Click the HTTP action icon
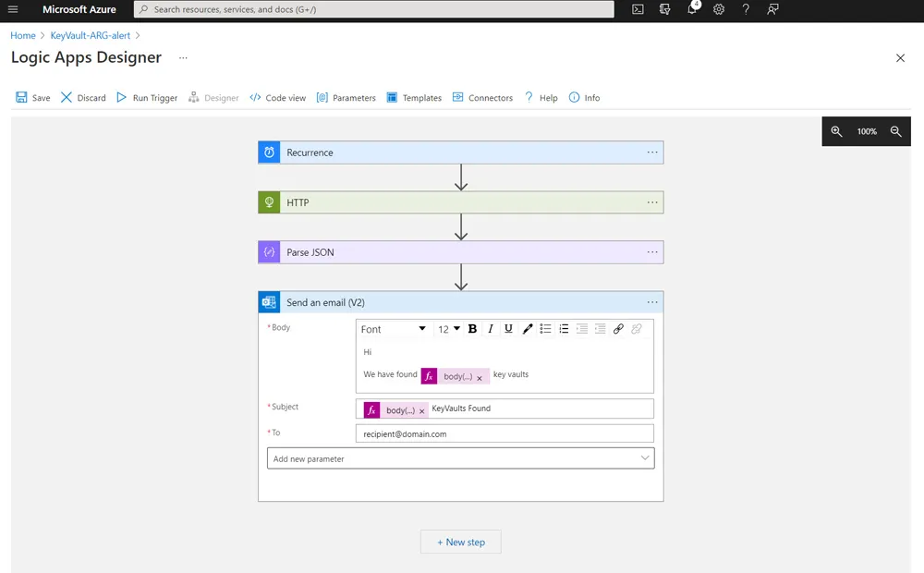The image size is (924, 573). click(269, 202)
